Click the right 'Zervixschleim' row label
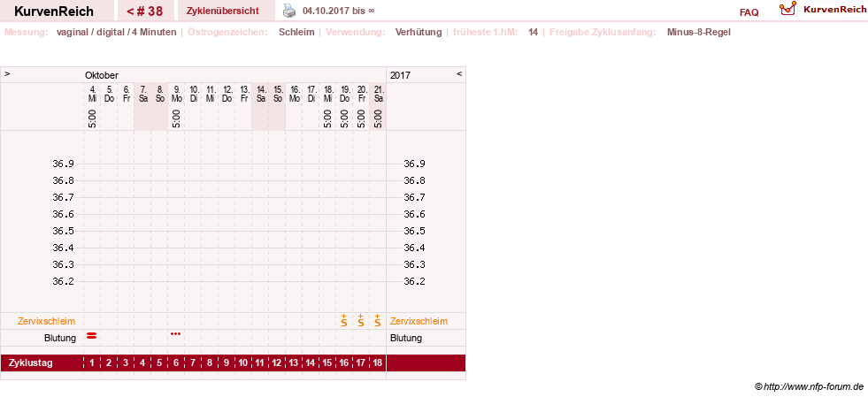 pyautogui.click(x=419, y=321)
